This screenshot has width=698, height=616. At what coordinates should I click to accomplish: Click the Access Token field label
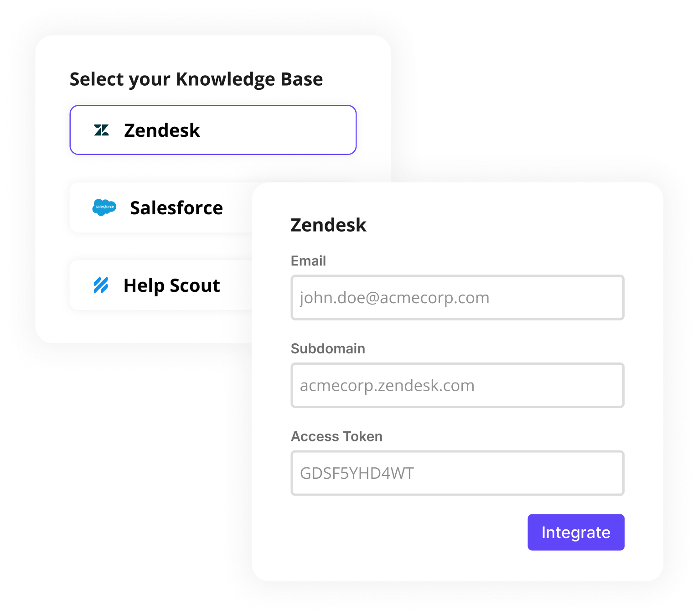pyautogui.click(x=336, y=436)
